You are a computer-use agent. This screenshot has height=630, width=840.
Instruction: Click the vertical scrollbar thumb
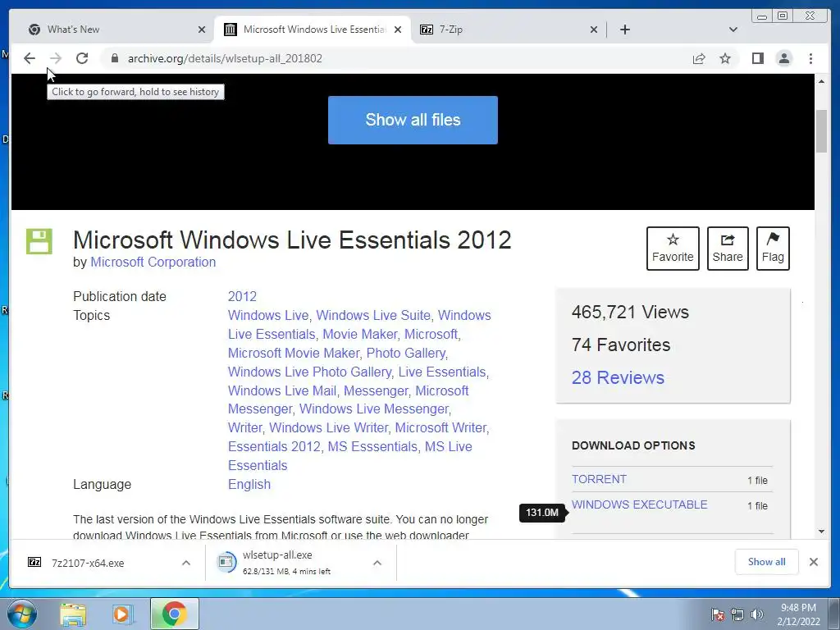[821, 132]
